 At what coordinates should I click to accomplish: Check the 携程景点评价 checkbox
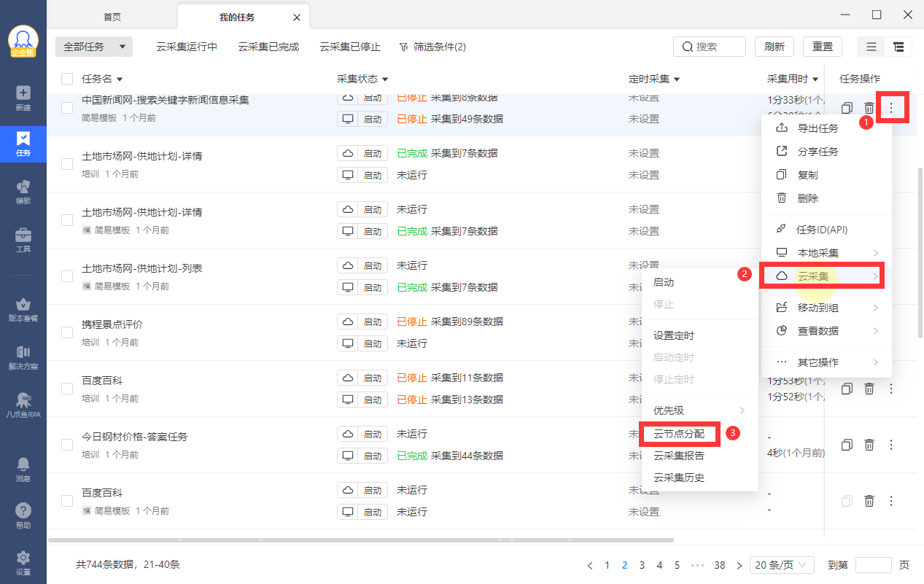pyautogui.click(x=67, y=332)
